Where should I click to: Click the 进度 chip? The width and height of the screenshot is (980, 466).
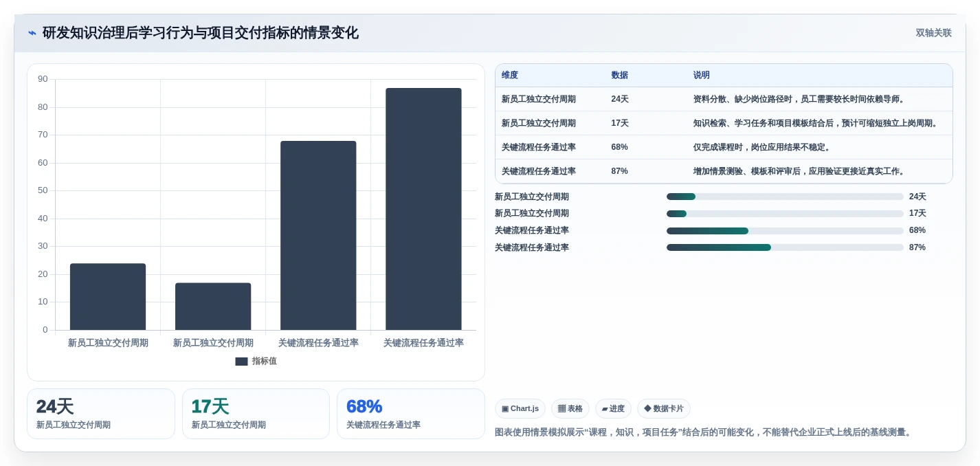(x=613, y=409)
